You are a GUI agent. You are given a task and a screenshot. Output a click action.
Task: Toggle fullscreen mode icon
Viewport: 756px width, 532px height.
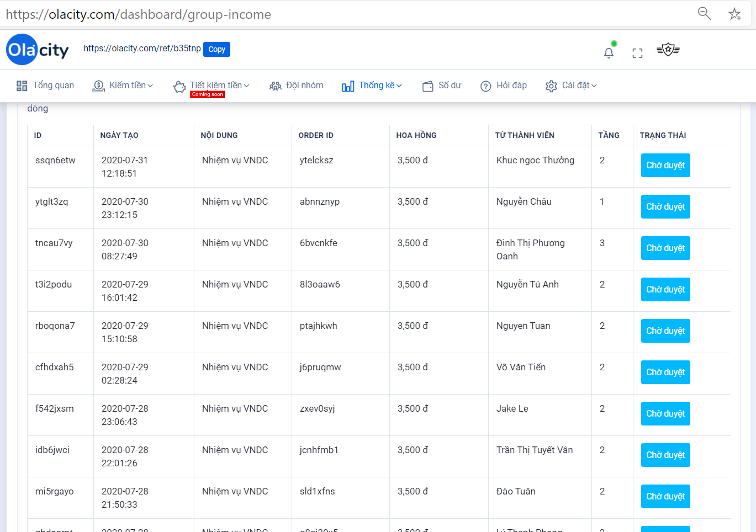[x=637, y=53]
